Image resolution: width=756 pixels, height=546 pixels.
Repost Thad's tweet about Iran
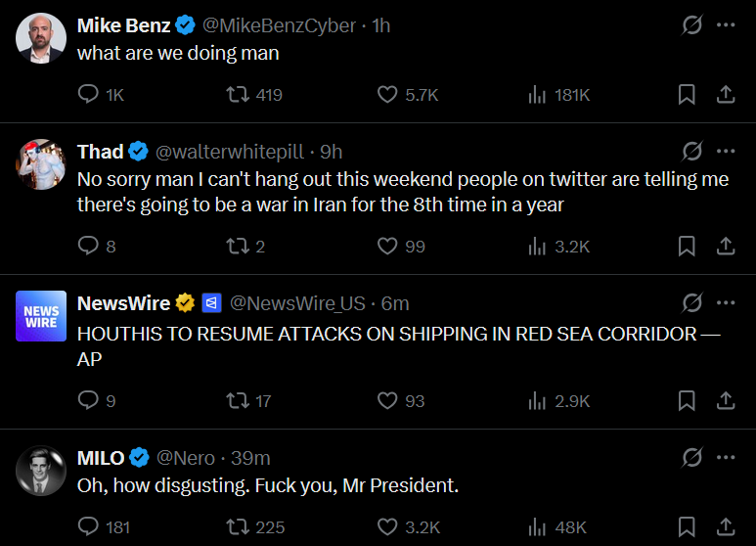click(x=237, y=247)
